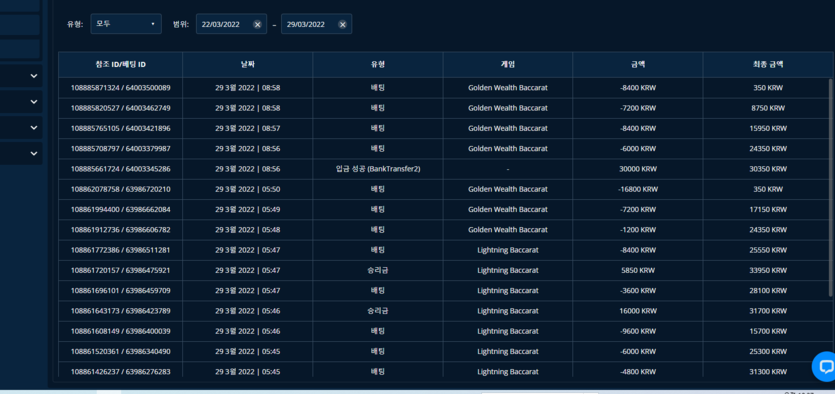Click the 25300 KRW final balance
This screenshot has height=394, width=835.
pyautogui.click(x=768, y=351)
